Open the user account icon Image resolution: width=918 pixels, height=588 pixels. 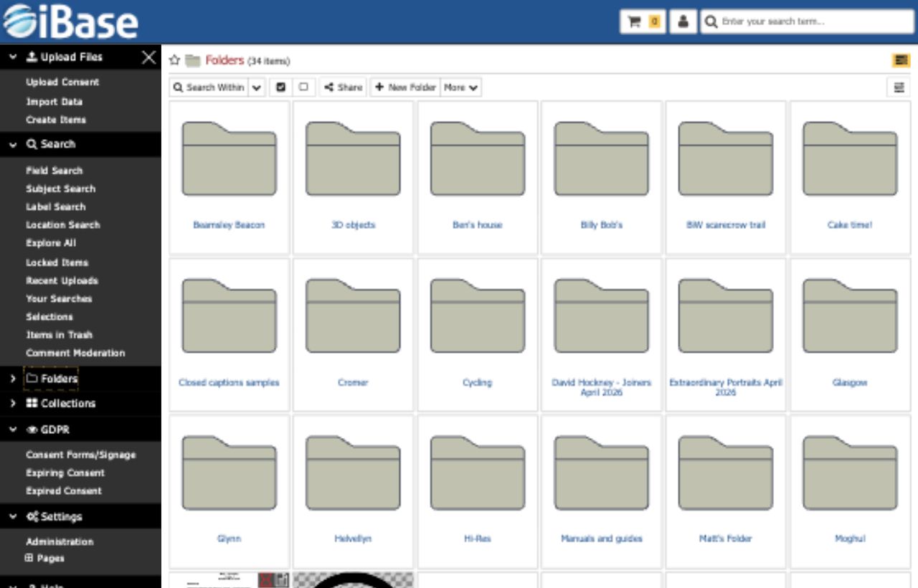coord(683,22)
